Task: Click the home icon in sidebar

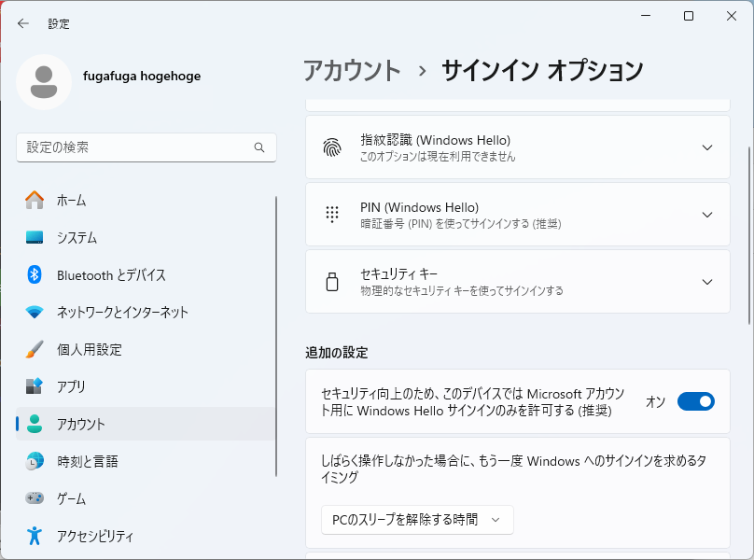Action: (x=35, y=200)
